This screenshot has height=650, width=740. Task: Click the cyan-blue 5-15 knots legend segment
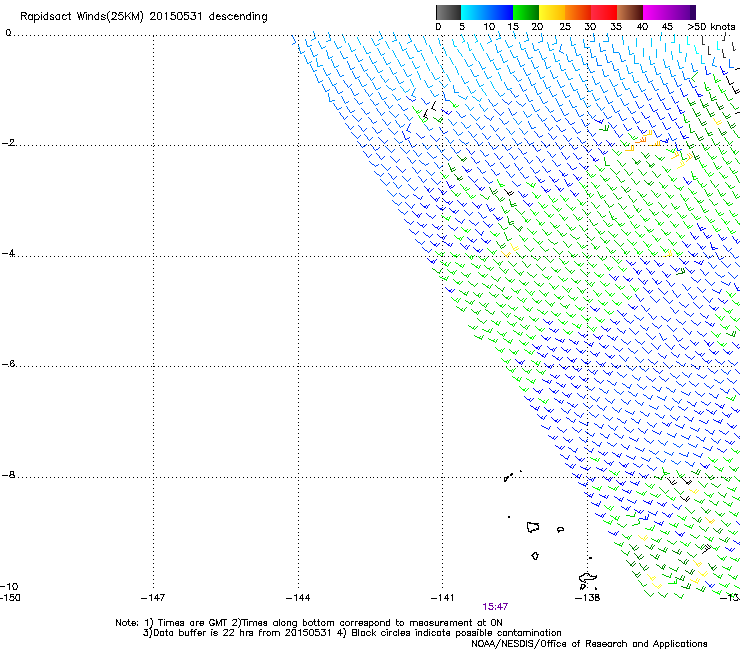click(487, 12)
